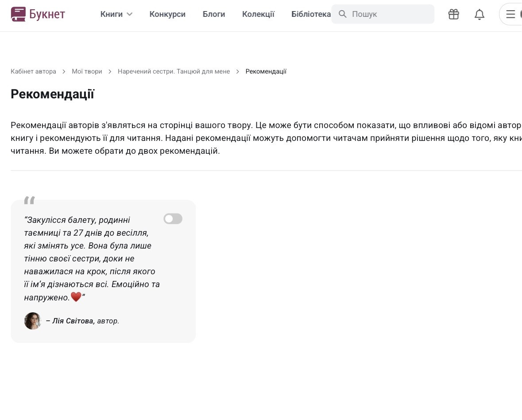Click chevron before Рекомендації breadcrumb
Image resolution: width=522 pixels, height=420 pixels.
(238, 72)
